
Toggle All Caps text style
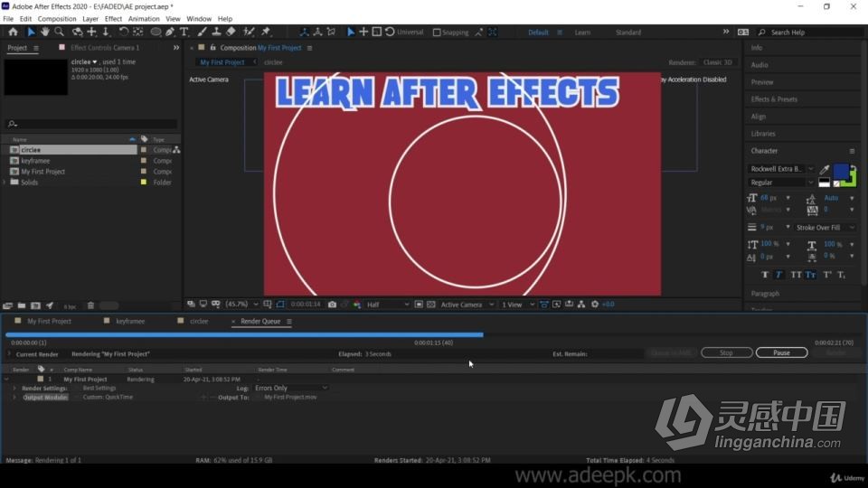(x=796, y=275)
